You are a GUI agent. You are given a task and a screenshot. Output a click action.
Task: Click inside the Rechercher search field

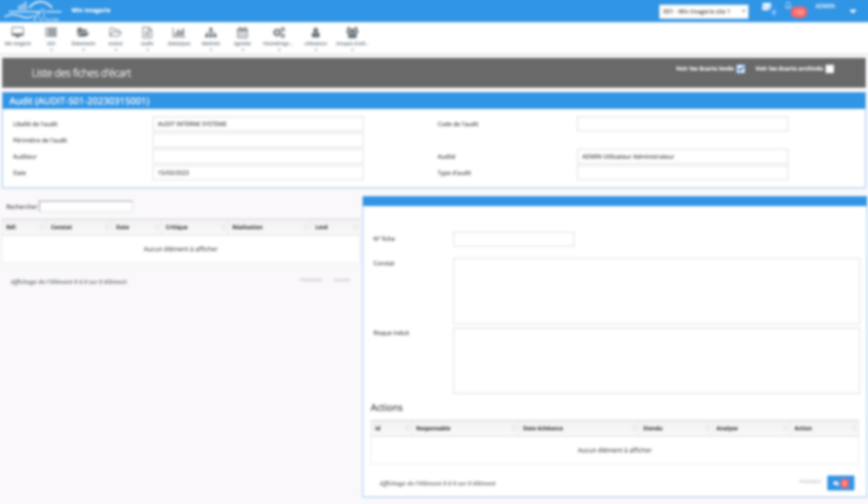[86, 206]
